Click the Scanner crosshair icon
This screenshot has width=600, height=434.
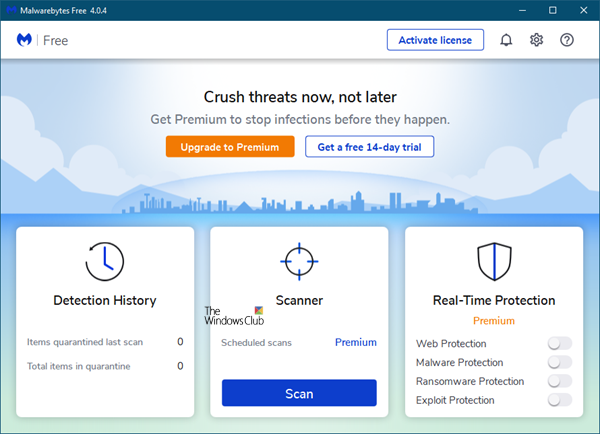(x=299, y=262)
